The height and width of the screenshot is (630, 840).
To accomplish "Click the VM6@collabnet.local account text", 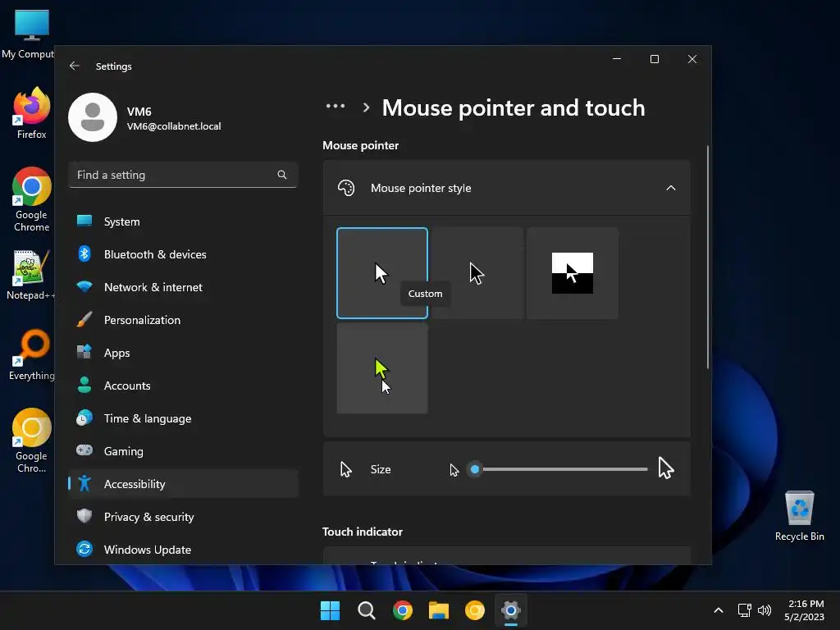I will 174,126.
